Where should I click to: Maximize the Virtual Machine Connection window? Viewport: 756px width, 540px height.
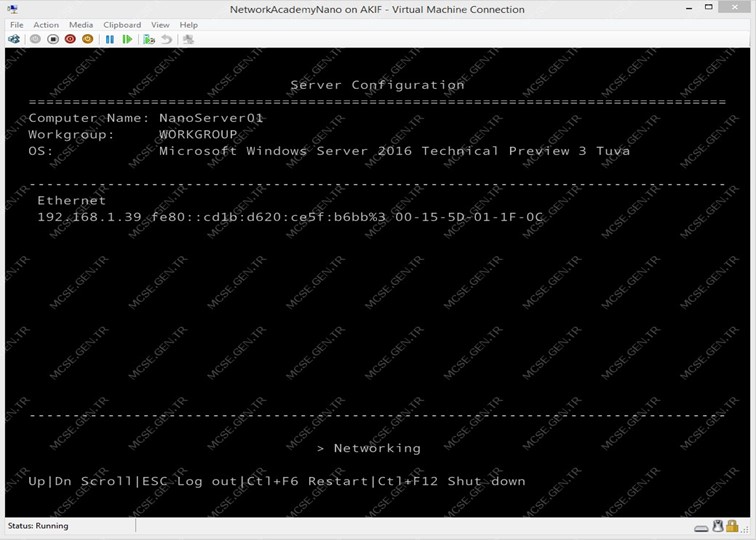point(708,7)
